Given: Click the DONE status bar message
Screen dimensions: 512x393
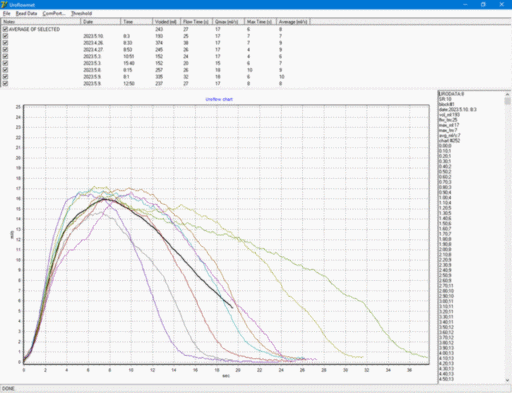Looking at the screenshot, I should [x=8, y=389].
